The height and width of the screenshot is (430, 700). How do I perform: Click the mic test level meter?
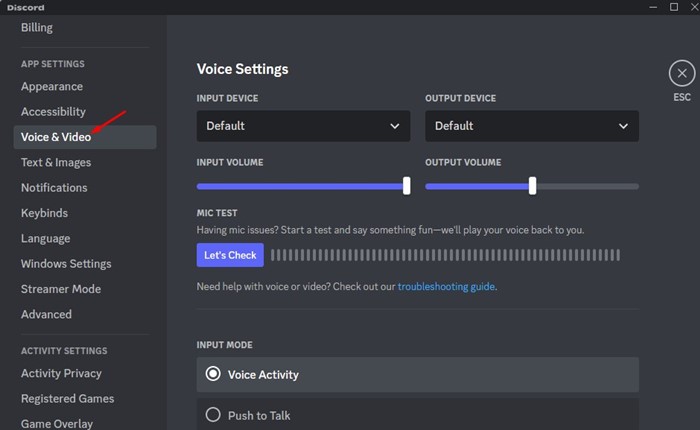click(445, 255)
